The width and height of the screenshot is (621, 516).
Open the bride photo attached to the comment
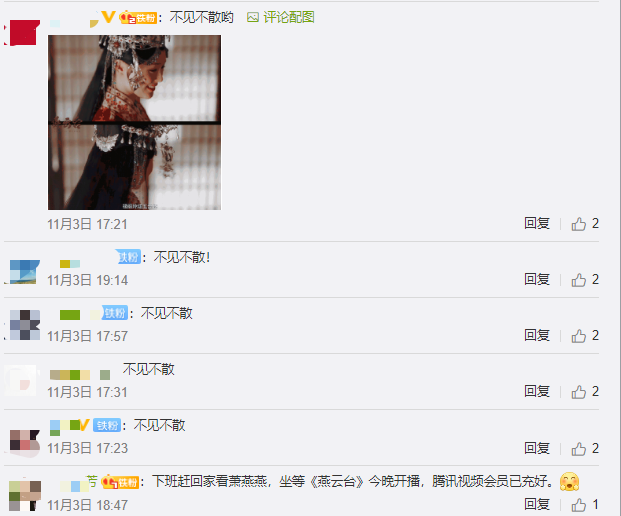[135, 122]
